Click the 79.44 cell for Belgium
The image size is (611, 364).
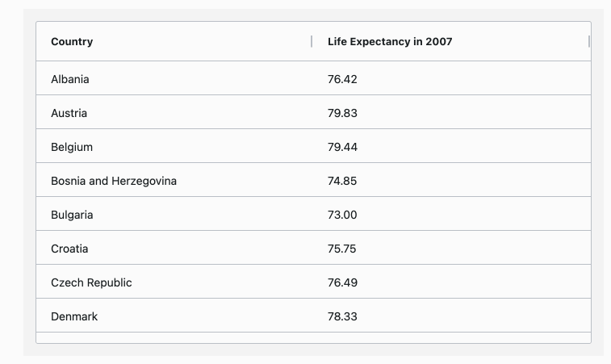point(342,147)
